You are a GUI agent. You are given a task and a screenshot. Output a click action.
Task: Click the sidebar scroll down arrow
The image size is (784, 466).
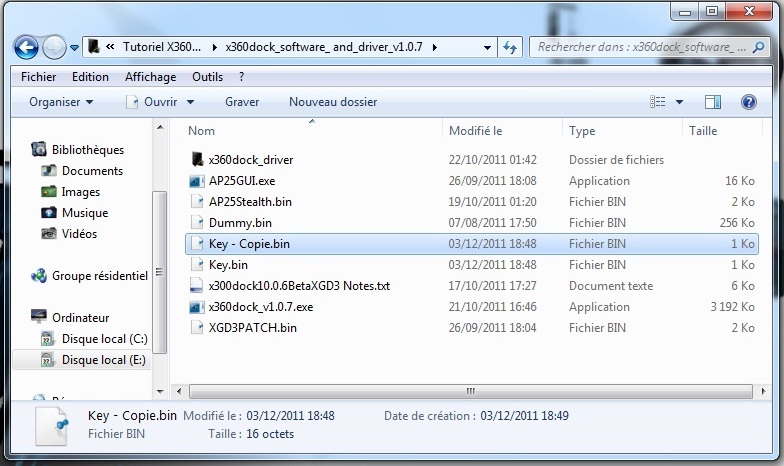(160, 392)
